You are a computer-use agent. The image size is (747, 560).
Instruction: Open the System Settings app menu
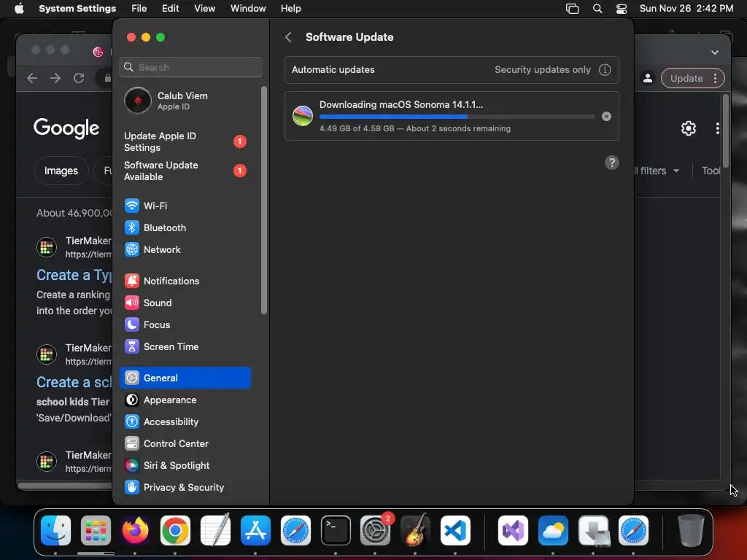[77, 9]
